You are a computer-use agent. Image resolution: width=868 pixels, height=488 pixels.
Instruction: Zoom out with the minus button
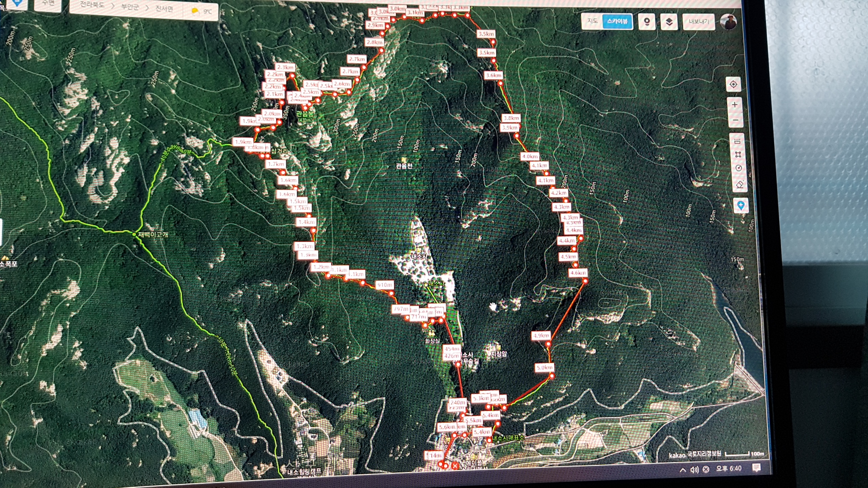[735, 120]
